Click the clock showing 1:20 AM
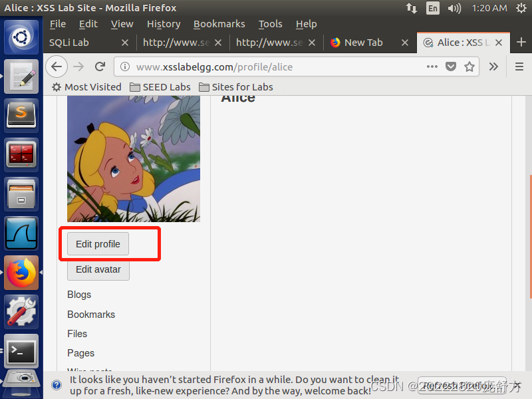The height and width of the screenshot is (399, 532). (x=489, y=8)
